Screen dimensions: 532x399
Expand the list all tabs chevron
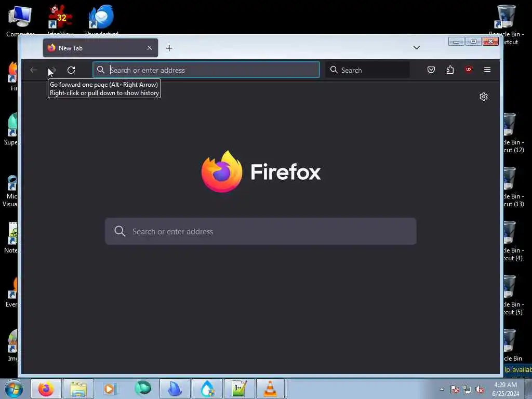416,48
